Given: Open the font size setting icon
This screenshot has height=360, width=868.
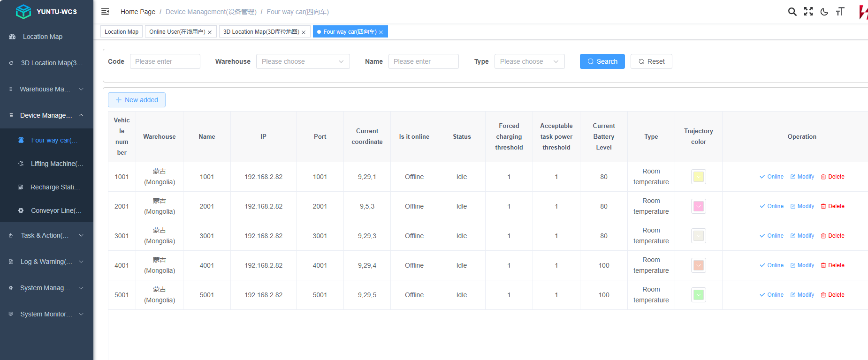Looking at the screenshot, I should [840, 12].
